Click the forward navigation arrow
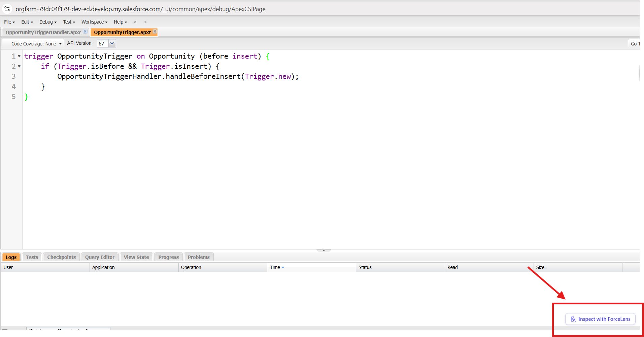Viewport: 644px width, 337px height. point(145,22)
